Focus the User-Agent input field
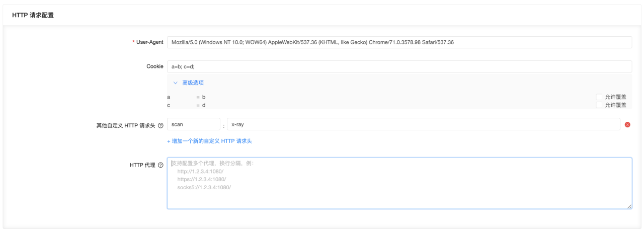 [x=399, y=42]
